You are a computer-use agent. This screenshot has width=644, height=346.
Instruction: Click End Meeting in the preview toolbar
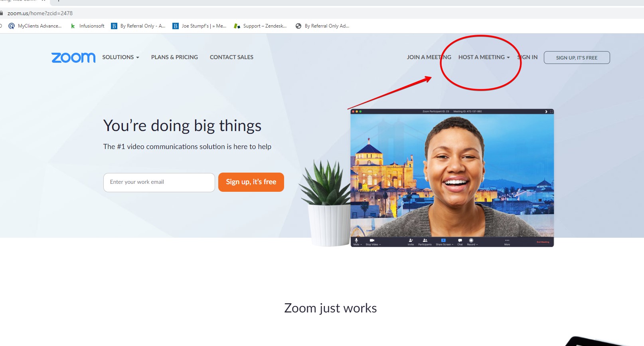click(543, 242)
